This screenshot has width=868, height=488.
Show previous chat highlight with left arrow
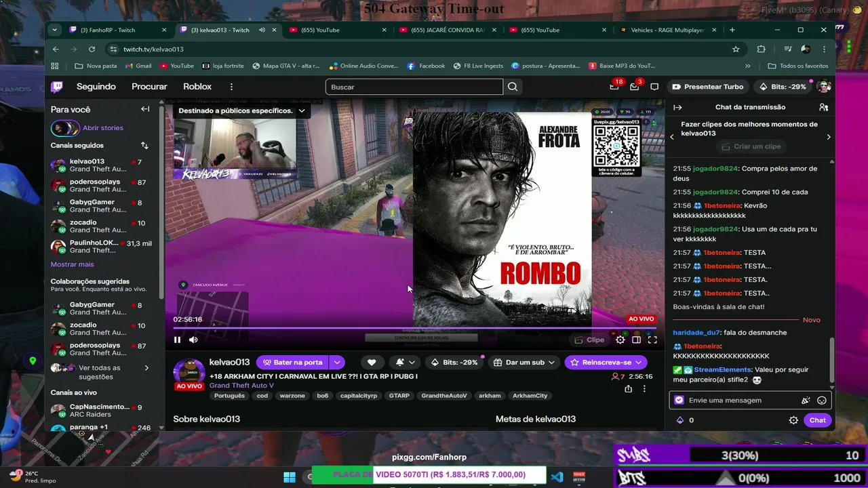pyautogui.click(x=672, y=137)
